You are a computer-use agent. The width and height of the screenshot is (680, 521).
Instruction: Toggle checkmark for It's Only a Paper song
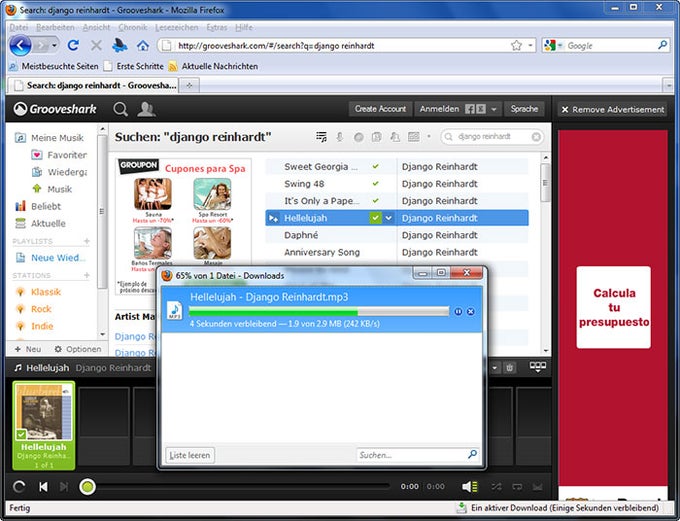[x=376, y=200]
